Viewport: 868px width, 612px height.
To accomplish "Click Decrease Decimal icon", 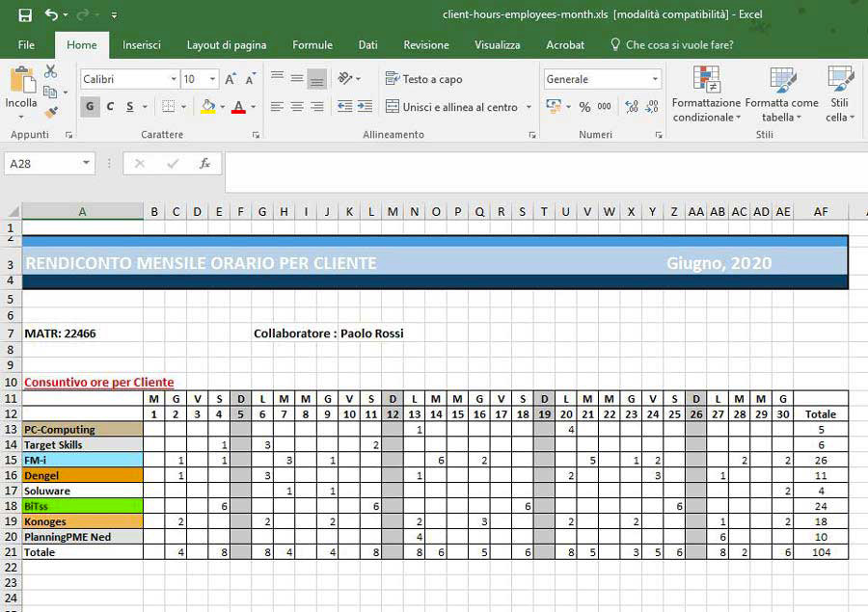I will click(652, 106).
